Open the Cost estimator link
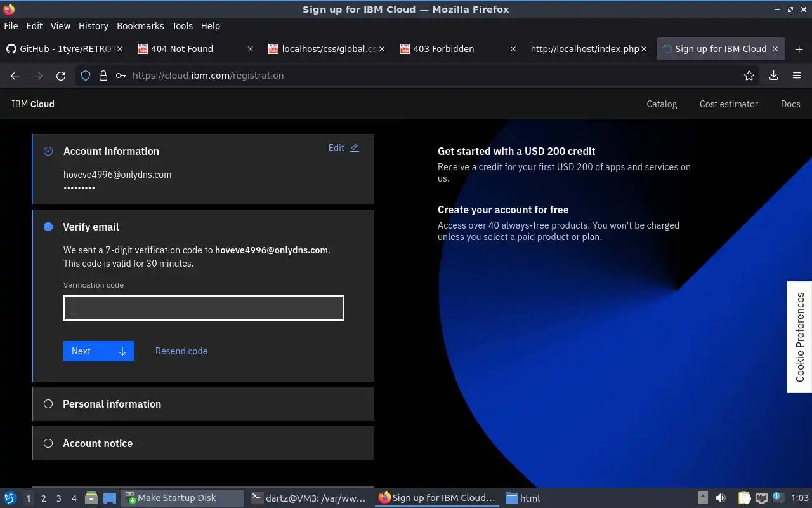 click(x=729, y=104)
